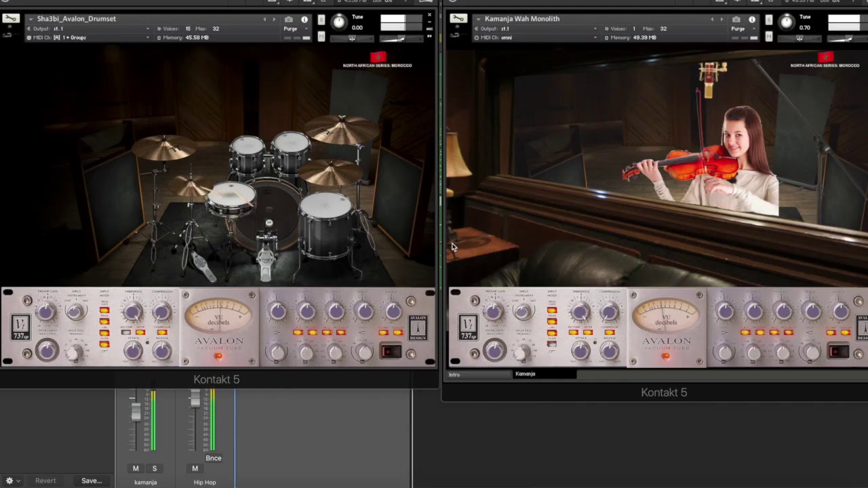The image size is (868, 488).
Task: Click the Compression knob on left Avalon
Action: pyautogui.click(x=161, y=311)
